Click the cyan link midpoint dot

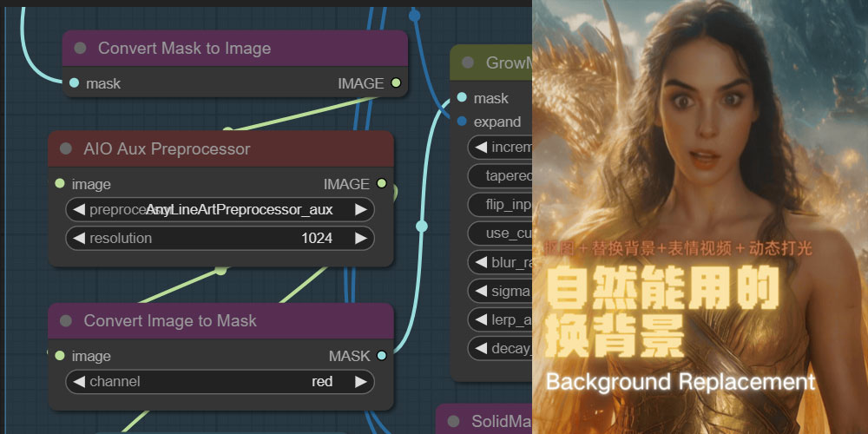click(x=422, y=227)
